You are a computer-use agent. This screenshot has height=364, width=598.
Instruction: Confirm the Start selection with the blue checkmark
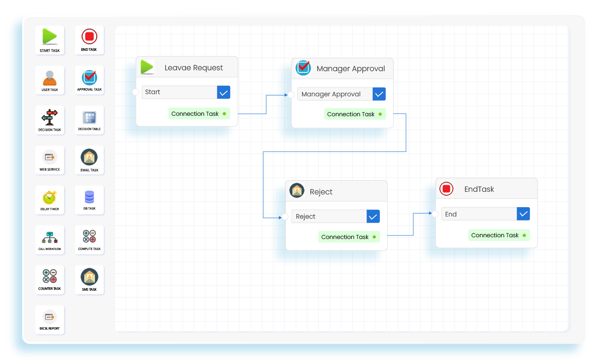click(x=223, y=92)
